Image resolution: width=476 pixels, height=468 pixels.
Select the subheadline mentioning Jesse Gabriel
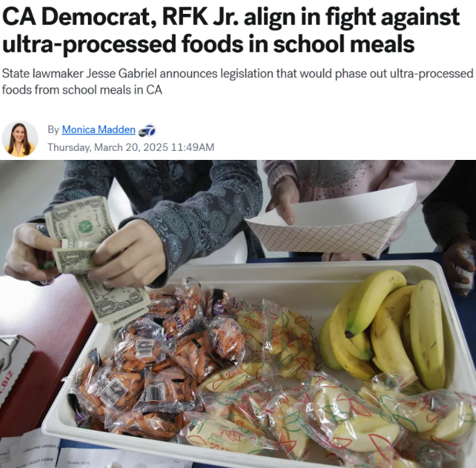(238, 82)
